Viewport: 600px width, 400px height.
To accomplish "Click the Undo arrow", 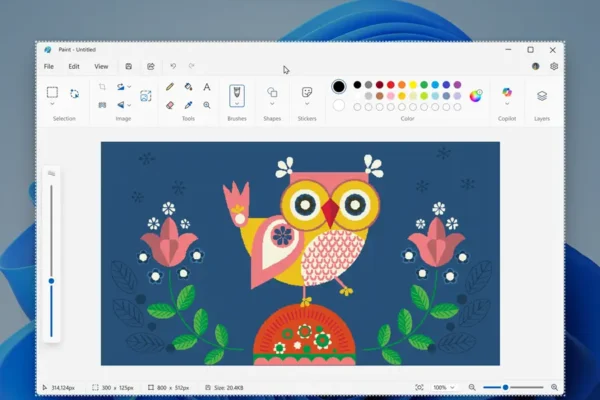I will pos(173,66).
